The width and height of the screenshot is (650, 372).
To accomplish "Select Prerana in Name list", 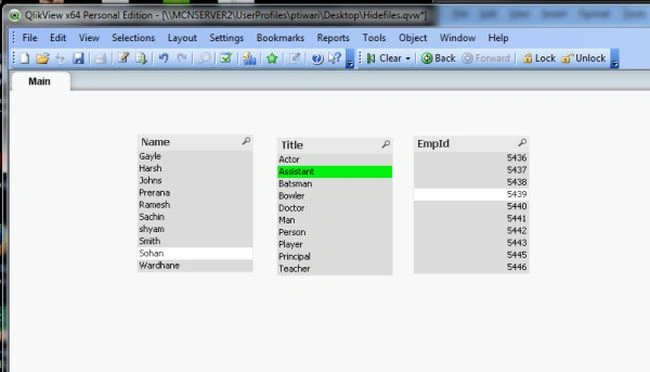I will pos(195,193).
